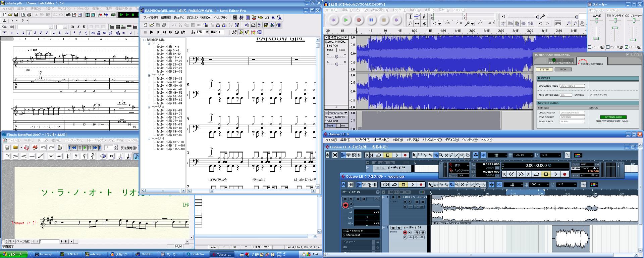
Task: Check the WAVE mute checkbox in the Speaker window
Action: [590, 47]
